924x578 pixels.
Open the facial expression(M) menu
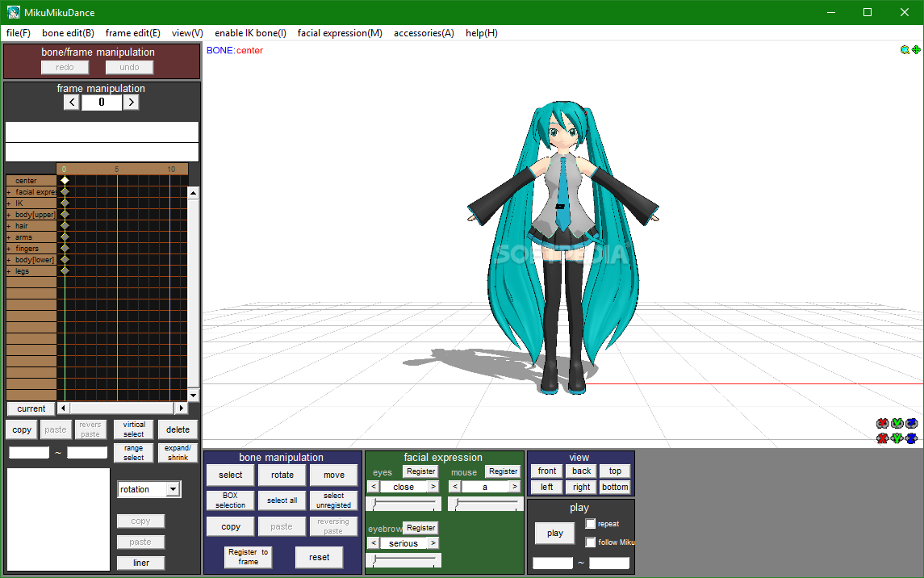click(340, 33)
